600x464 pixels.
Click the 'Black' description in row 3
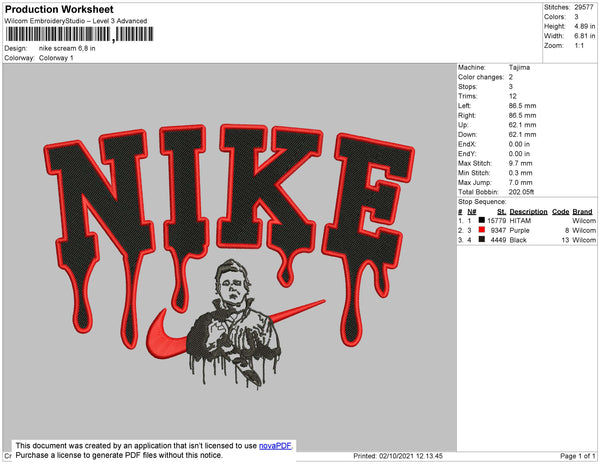[518, 240]
